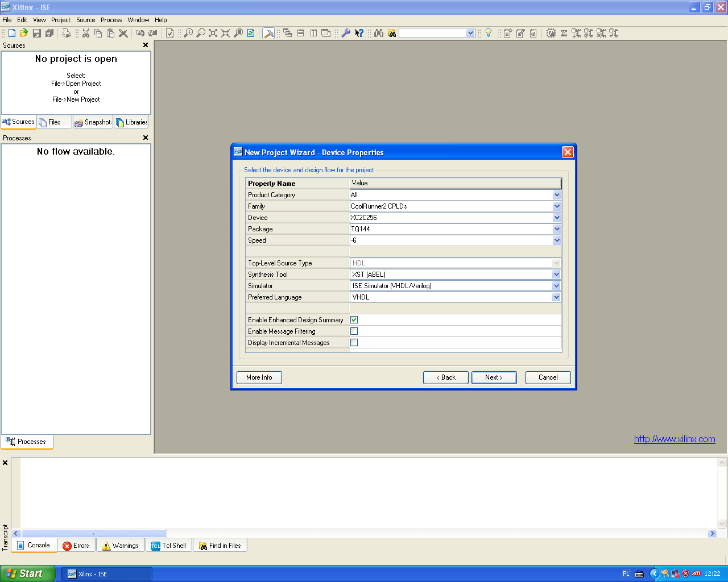This screenshot has width=728, height=582.
Task: Open the Process menu
Action: pos(111,20)
